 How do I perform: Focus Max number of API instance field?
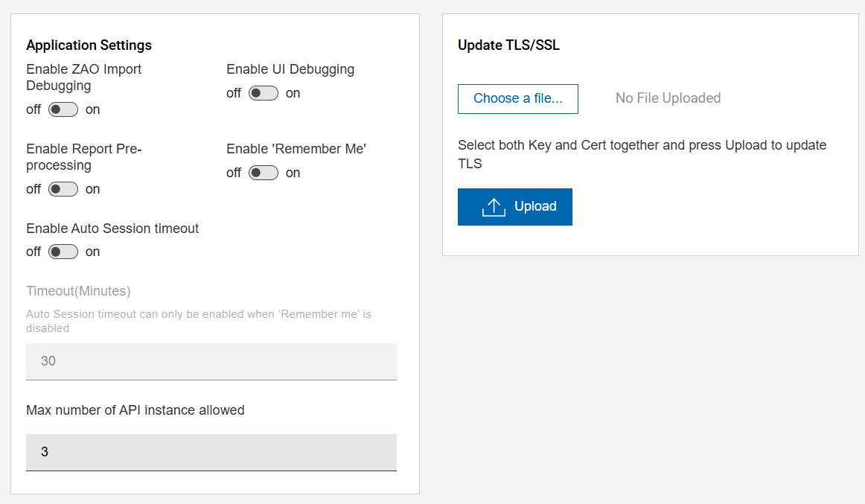pyautogui.click(x=211, y=452)
